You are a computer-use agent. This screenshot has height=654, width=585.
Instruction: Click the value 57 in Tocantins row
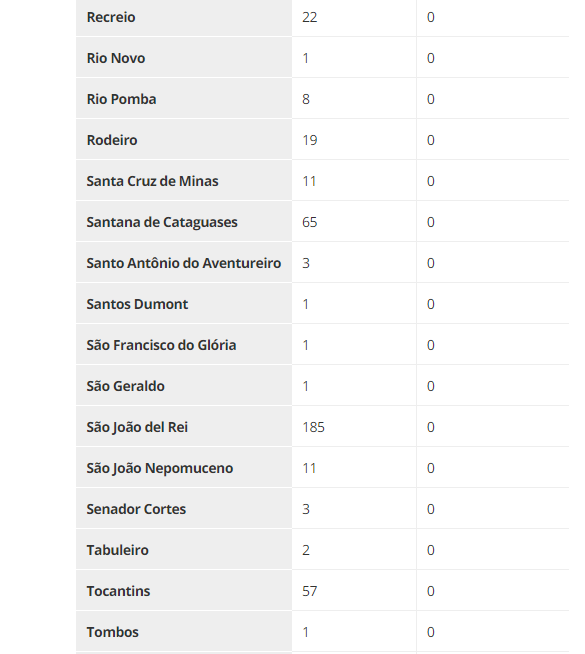pyautogui.click(x=309, y=591)
